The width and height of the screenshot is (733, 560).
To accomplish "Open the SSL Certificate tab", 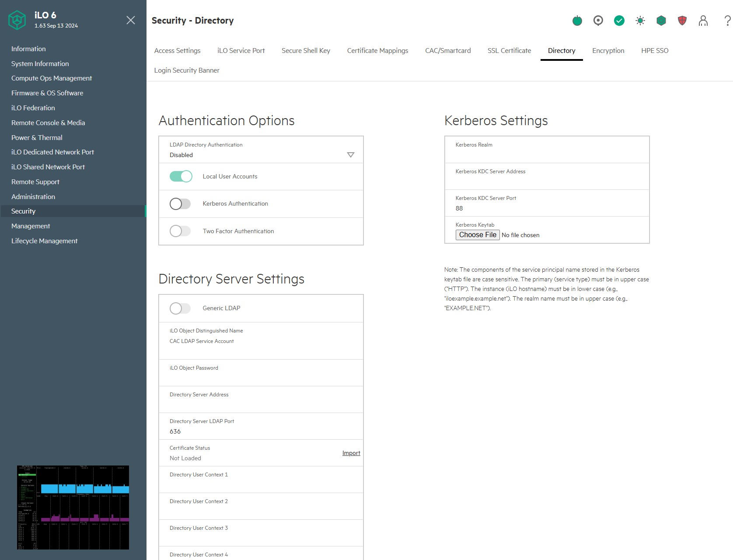I will coord(509,51).
